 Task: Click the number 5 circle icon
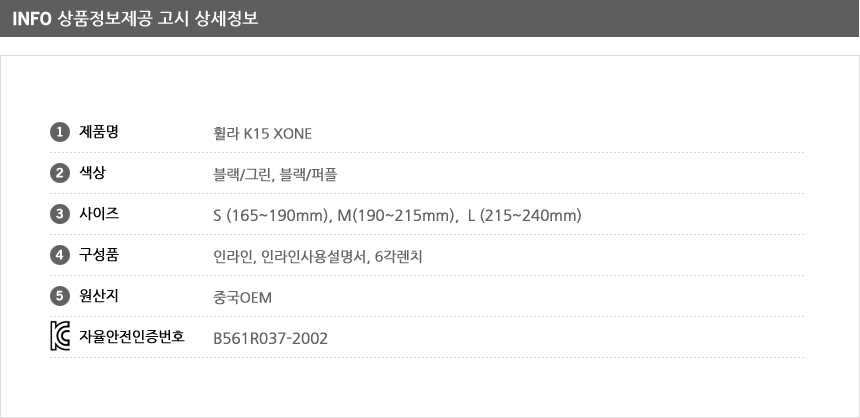(60, 296)
